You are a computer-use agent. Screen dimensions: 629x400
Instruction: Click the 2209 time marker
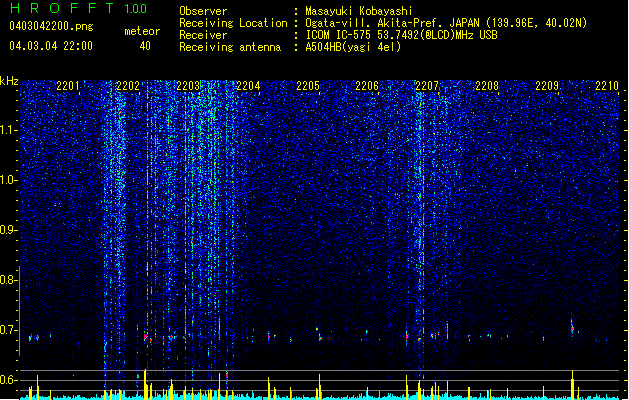547,86
